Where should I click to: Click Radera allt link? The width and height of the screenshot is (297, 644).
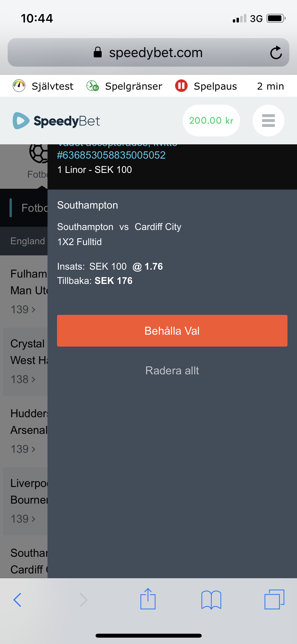tap(172, 371)
